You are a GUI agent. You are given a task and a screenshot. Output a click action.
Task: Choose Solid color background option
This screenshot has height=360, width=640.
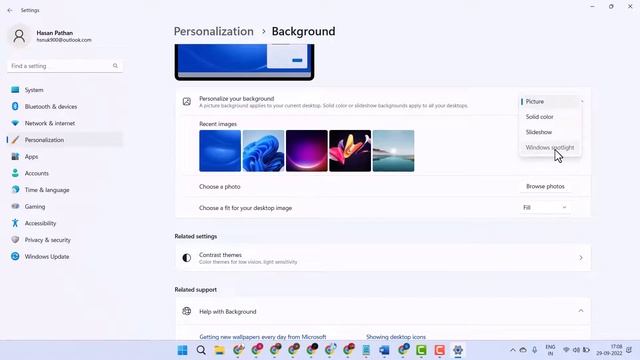click(550, 117)
